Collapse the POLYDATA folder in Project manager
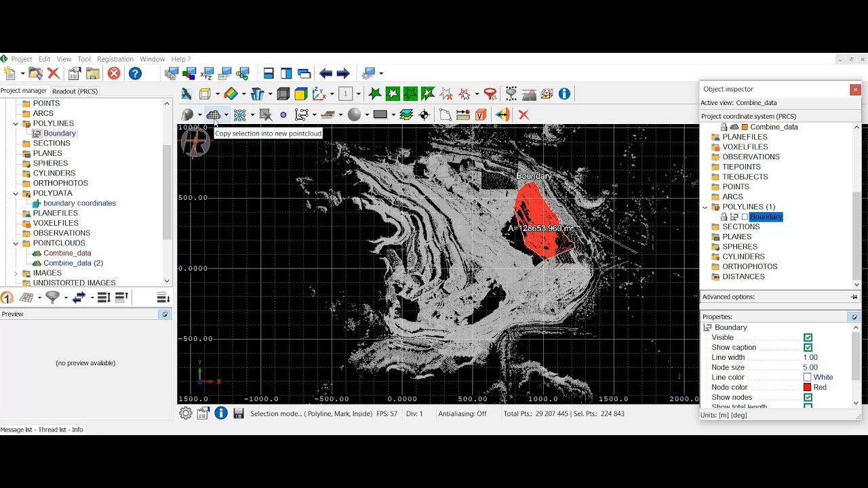The height and width of the screenshot is (488, 868). click(x=16, y=193)
